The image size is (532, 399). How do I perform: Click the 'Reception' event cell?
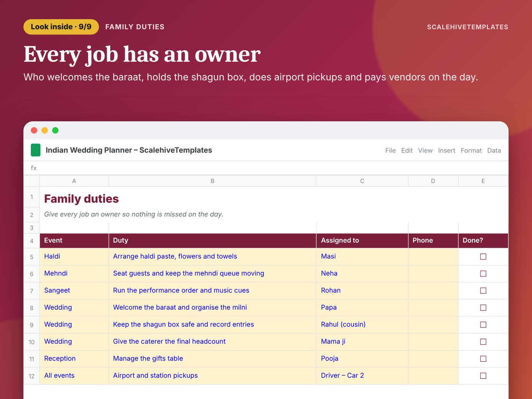coord(74,358)
